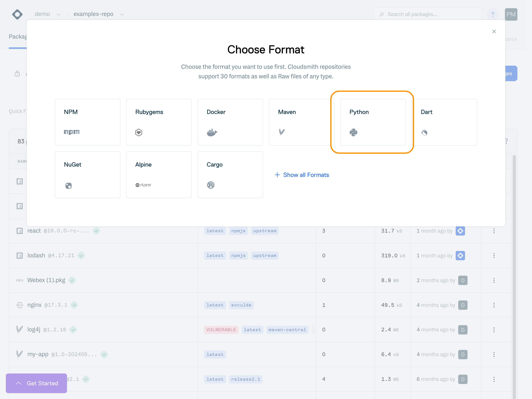The image size is (532, 399).
Task: Focus the Search all packages field
Action: [x=427, y=14]
